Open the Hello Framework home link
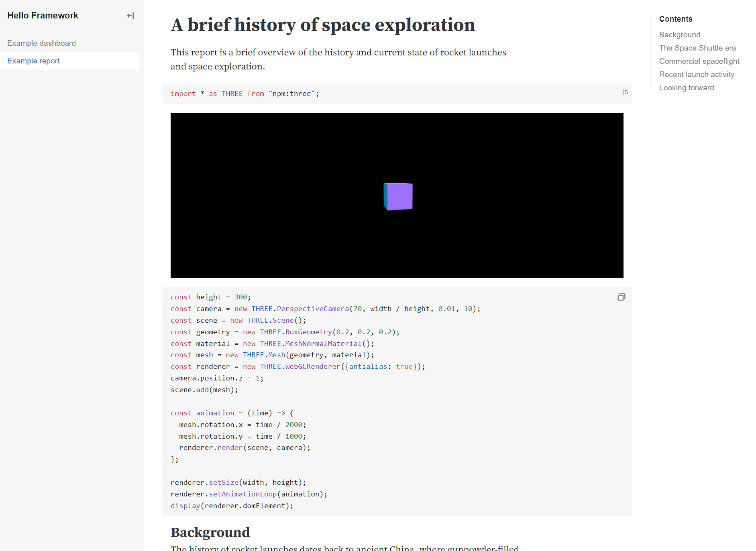Image resolution: width=756 pixels, height=551 pixels. (x=43, y=15)
